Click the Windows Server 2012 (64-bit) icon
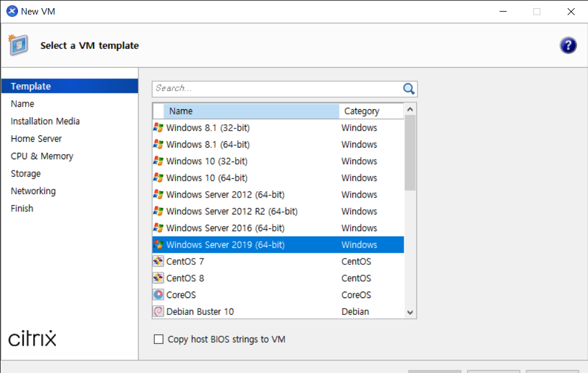This screenshot has width=588, height=373. click(x=158, y=195)
